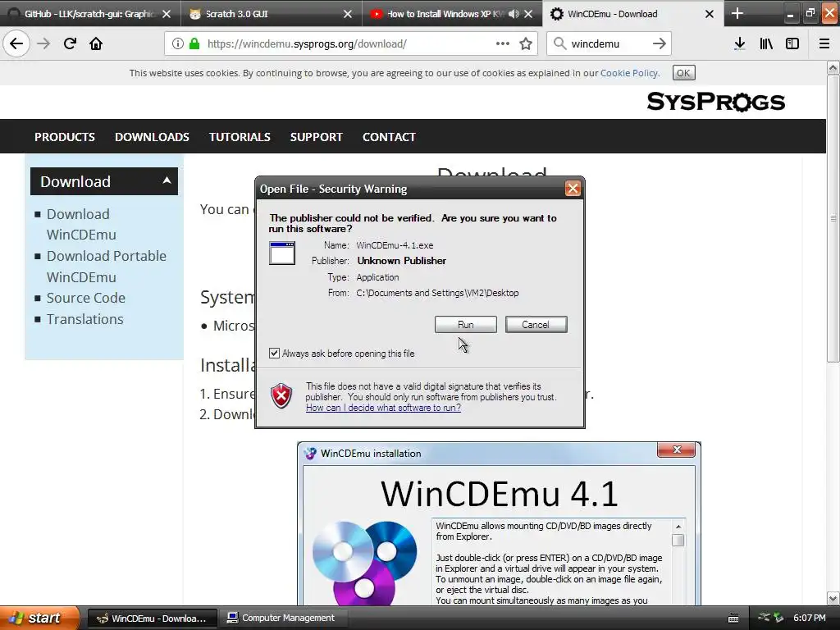Close the GitHub scratch-gui tab
This screenshot has height=630, width=840.
coord(167,14)
